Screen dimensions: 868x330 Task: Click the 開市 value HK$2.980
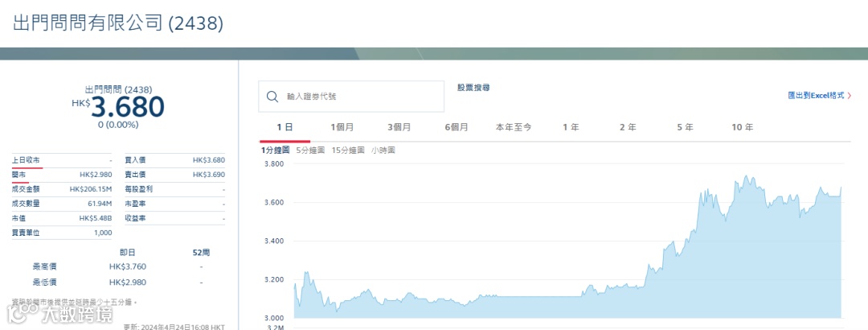click(x=96, y=174)
